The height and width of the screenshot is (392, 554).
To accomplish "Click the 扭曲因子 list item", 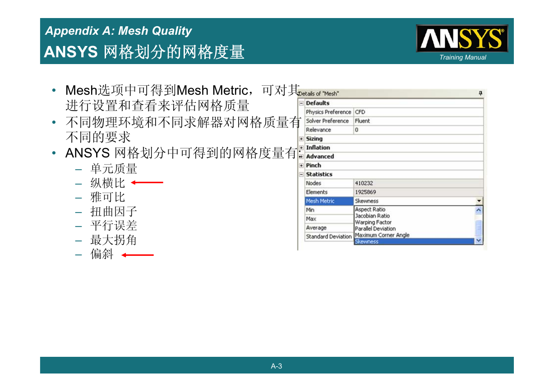I will pos(114,212).
